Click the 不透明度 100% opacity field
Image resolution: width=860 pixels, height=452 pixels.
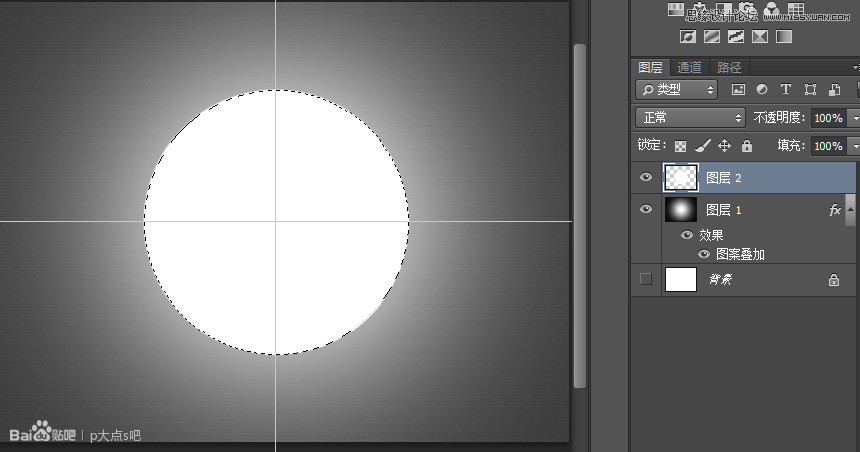point(826,118)
